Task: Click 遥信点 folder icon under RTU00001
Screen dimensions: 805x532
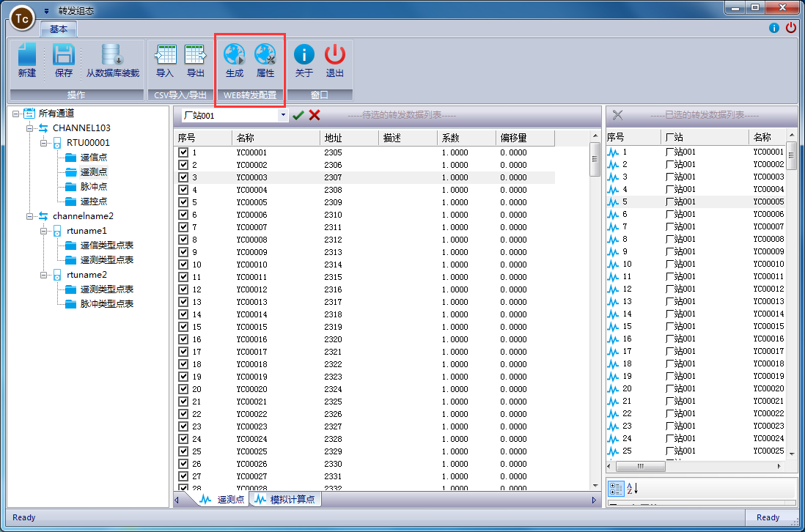Action: [x=71, y=158]
